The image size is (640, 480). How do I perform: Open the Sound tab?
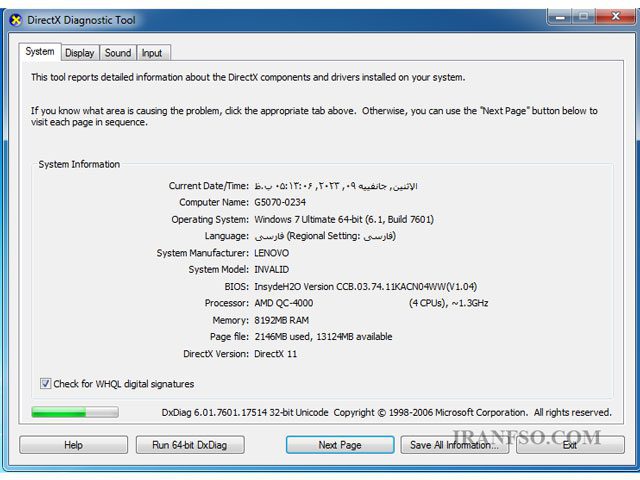tap(118, 53)
